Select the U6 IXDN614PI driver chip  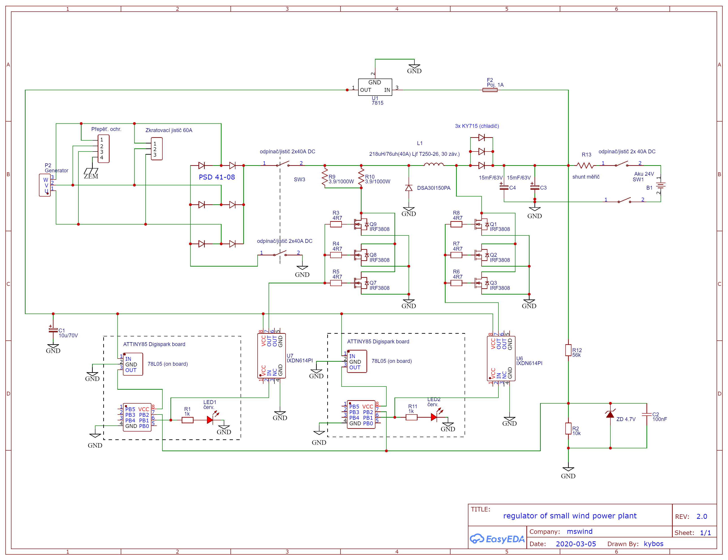click(501, 359)
